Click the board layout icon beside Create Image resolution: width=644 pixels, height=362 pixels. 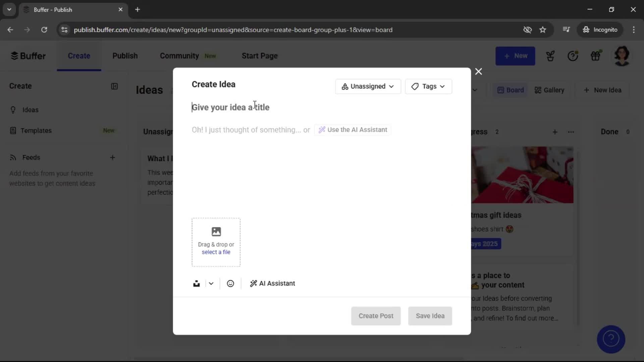point(115,86)
